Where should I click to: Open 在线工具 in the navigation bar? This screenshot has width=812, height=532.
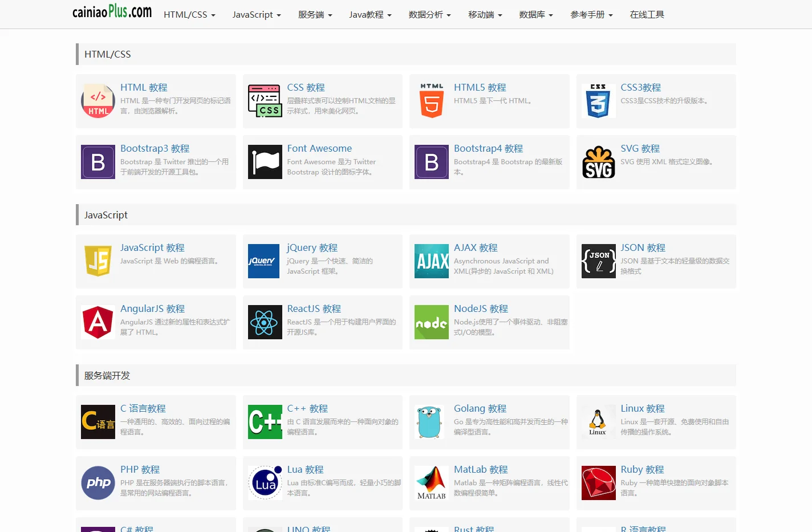click(647, 15)
